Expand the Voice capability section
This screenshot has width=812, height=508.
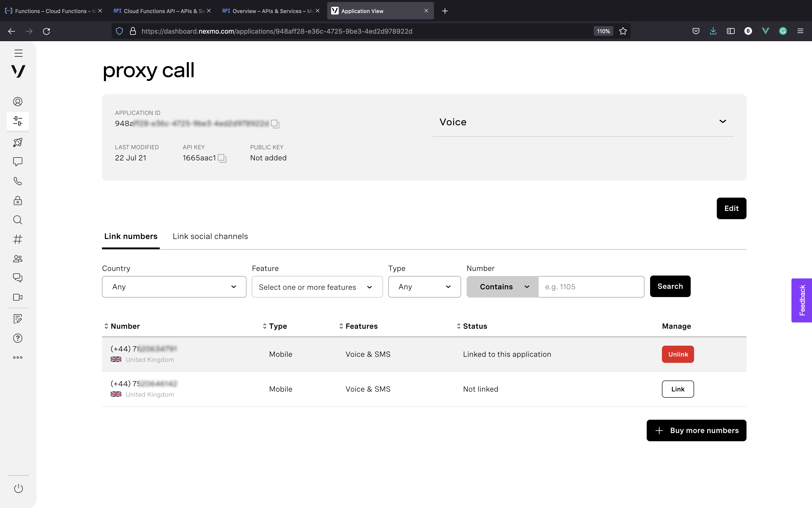point(583,122)
